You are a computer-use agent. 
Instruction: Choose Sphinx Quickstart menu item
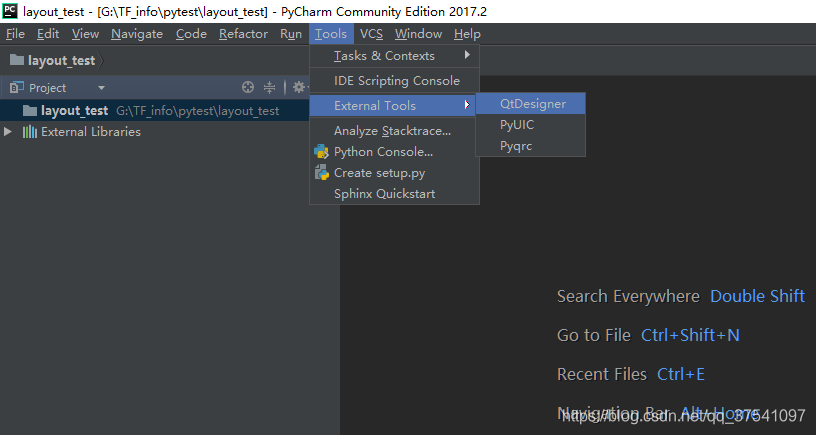click(x=394, y=194)
